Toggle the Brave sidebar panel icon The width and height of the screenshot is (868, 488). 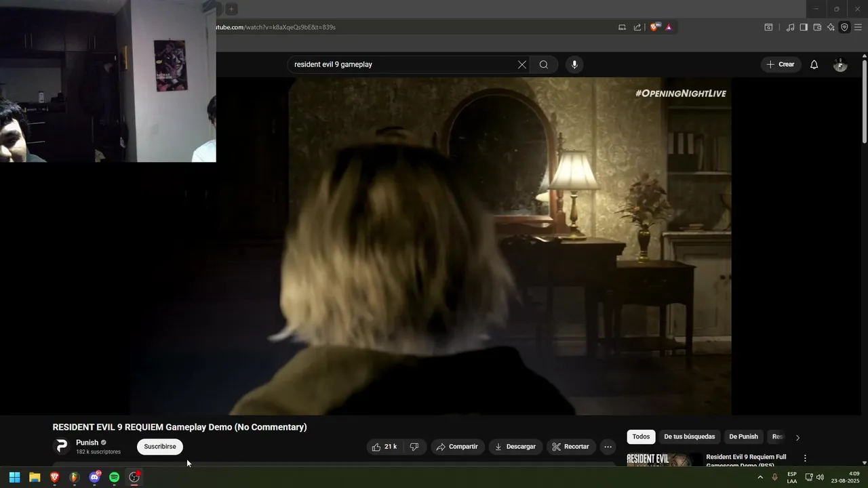tap(804, 27)
